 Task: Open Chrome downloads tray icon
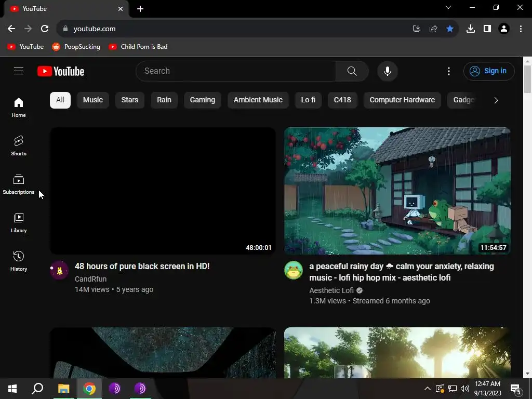[x=470, y=29]
